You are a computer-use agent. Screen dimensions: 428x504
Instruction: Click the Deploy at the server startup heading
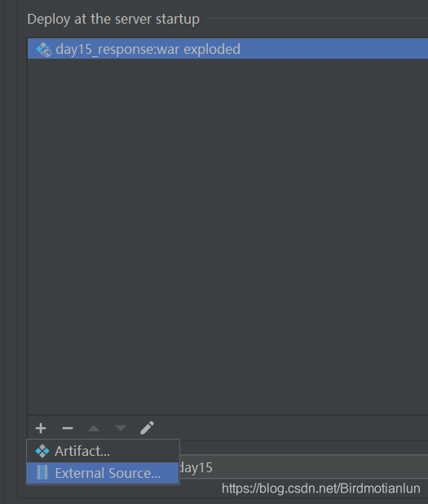113,19
